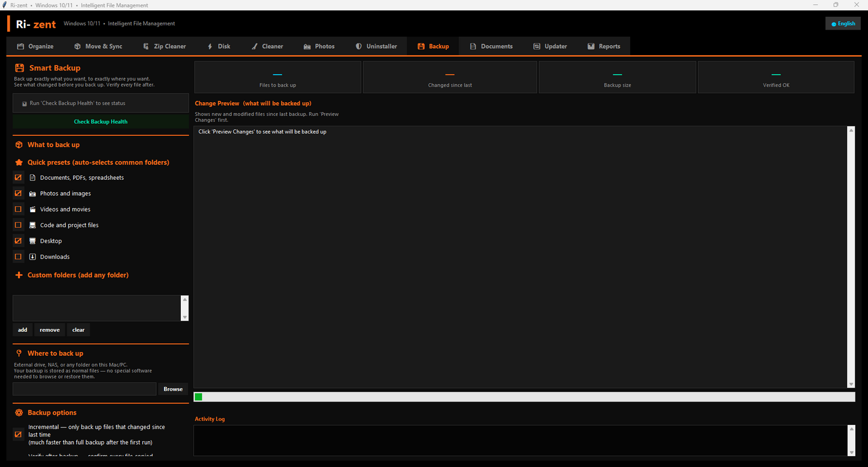The height and width of the screenshot is (467, 868).
Task: Open the Uninstaller tab
Action: [x=376, y=46]
